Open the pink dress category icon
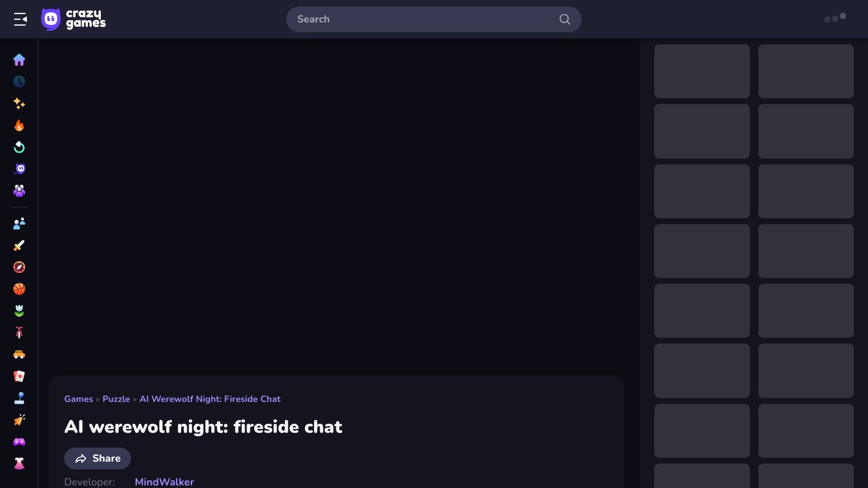868x488 pixels. tap(19, 464)
